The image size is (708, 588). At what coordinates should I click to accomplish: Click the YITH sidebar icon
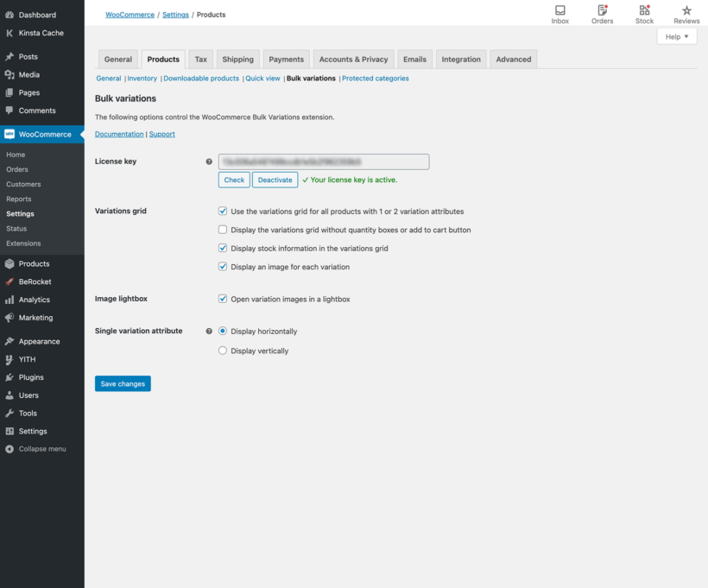point(9,359)
